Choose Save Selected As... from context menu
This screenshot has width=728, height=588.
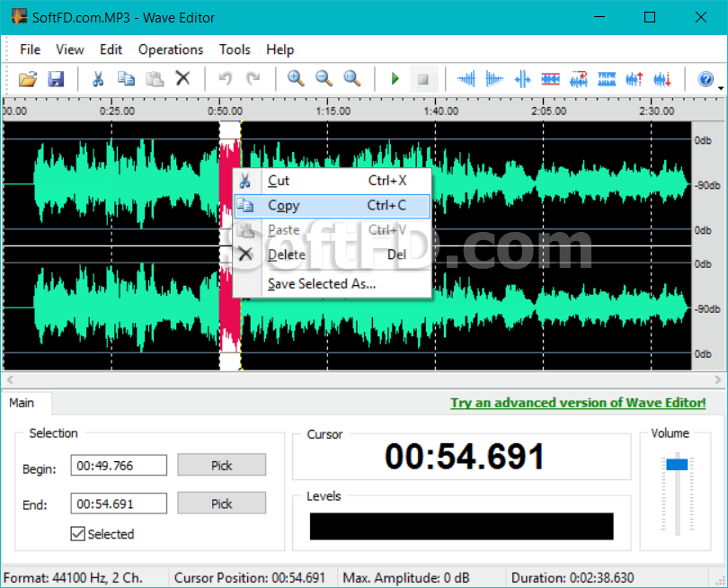click(332, 283)
